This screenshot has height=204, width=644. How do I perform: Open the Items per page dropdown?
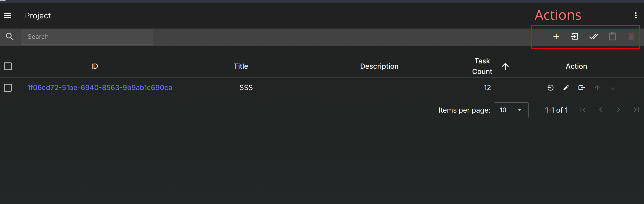pyautogui.click(x=511, y=110)
